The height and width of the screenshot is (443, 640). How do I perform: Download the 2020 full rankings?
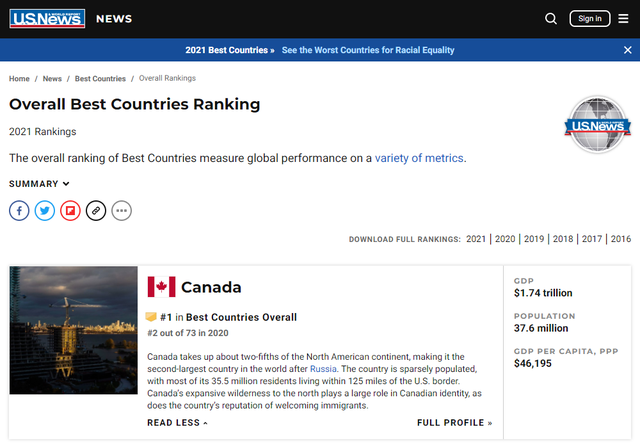505,239
